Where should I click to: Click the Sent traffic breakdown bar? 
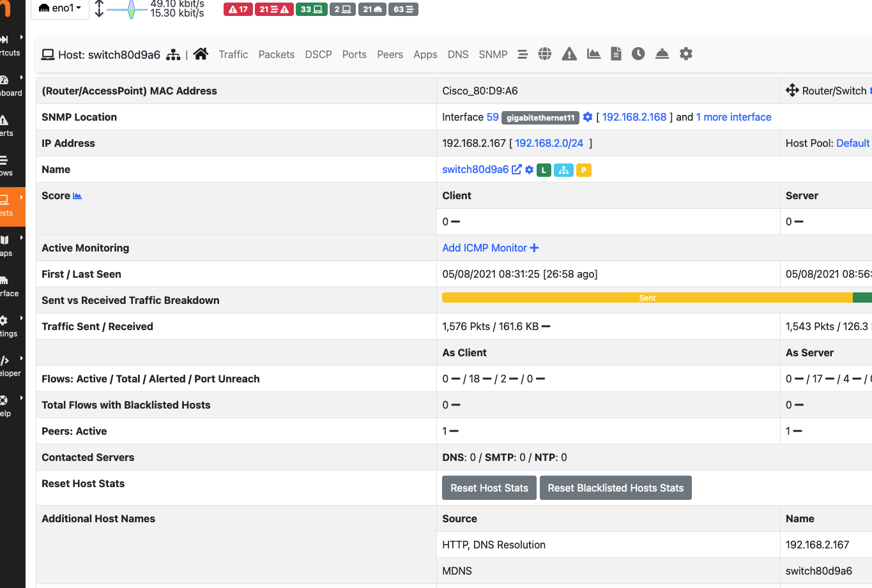[x=646, y=297]
